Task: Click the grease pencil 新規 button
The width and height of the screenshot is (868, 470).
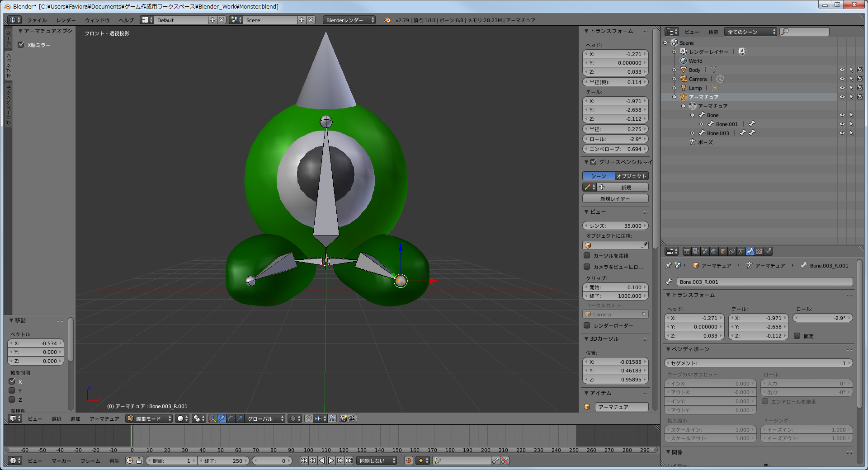Action: 623,187
